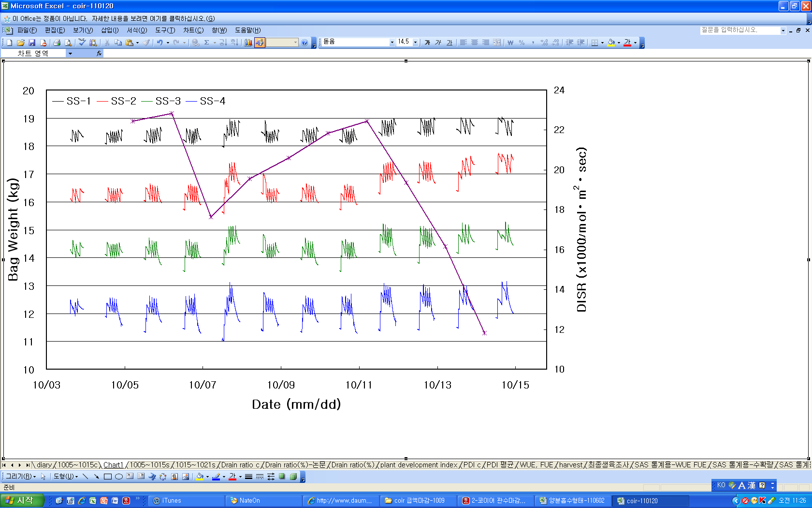
Task: Click the Undo arrow icon
Action: (x=159, y=43)
